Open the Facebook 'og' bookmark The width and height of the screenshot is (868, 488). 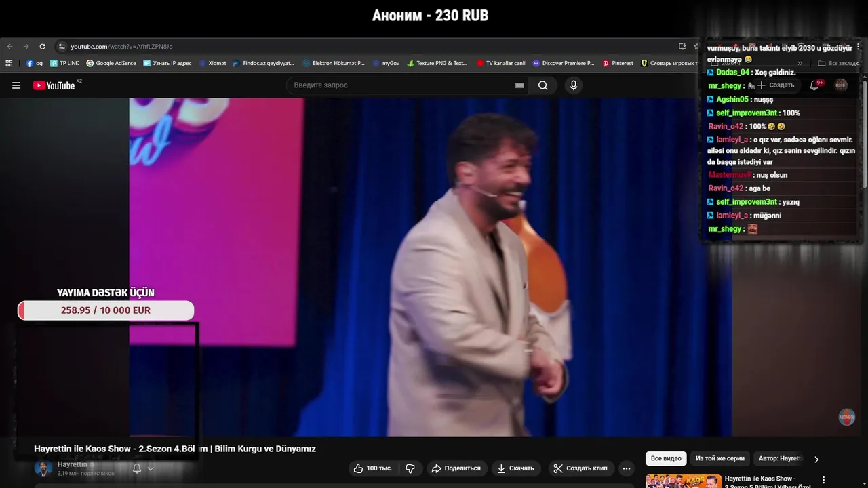(35, 63)
